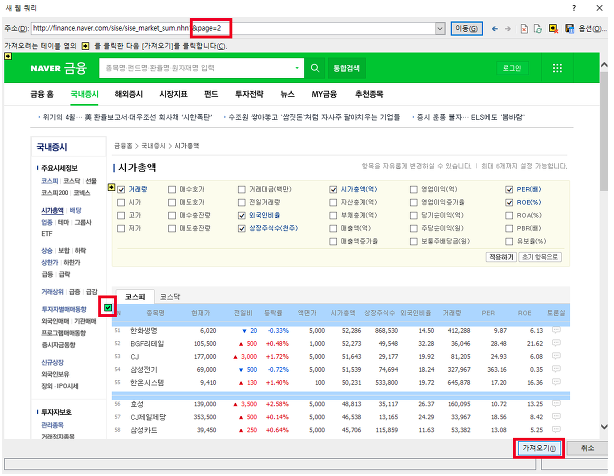Select checkbox table via yellow arrow beside 거래량

click(x=111, y=188)
